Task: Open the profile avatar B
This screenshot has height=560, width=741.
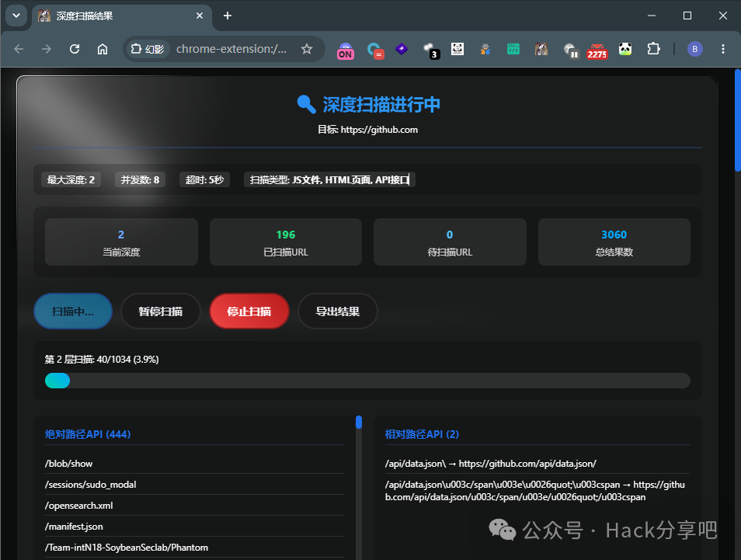Action: point(694,49)
